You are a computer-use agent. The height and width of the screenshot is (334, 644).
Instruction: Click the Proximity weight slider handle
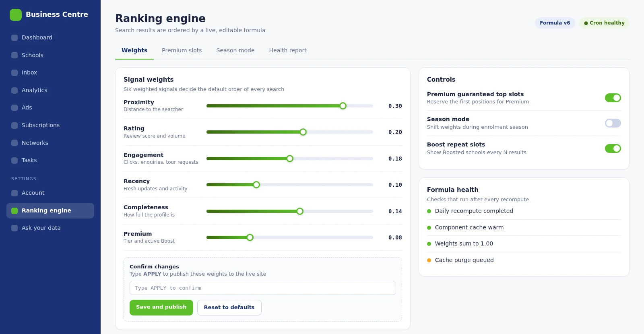coord(343,106)
